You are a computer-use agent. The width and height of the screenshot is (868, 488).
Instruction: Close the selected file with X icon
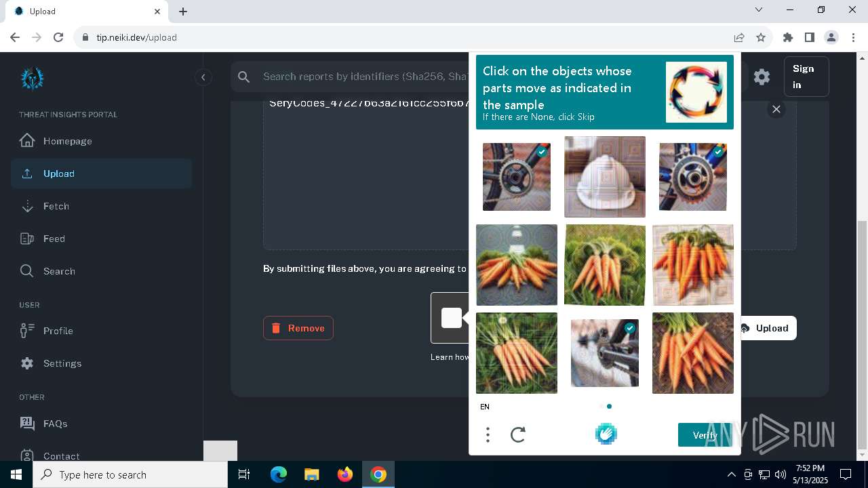coord(776,109)
